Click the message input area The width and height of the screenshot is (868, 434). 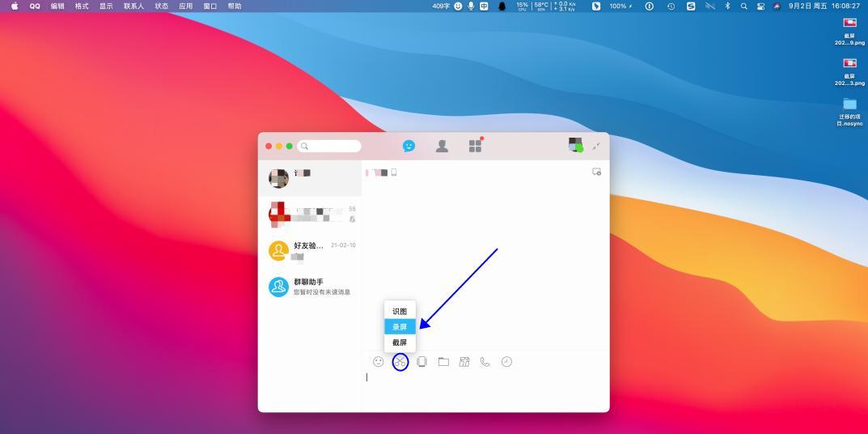[x=485, y=391]
